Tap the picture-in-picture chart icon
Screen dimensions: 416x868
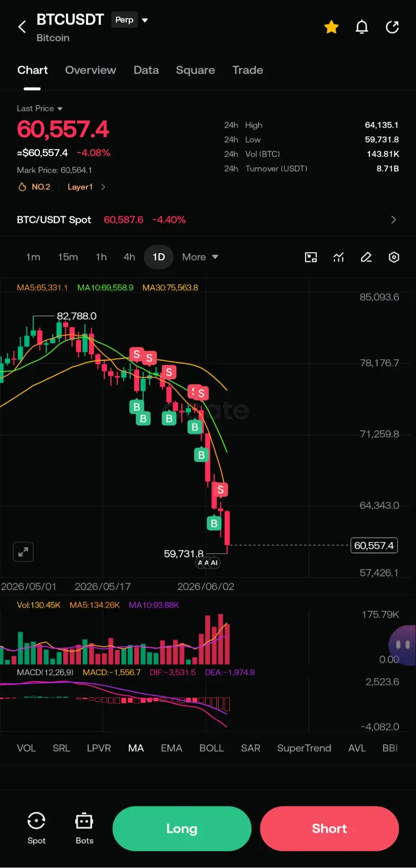[x=311, y=257]
